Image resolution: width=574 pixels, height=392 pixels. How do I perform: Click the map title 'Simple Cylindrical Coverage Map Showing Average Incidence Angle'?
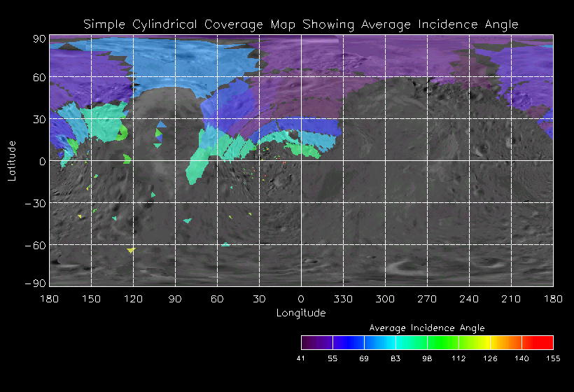click(301, 24)
